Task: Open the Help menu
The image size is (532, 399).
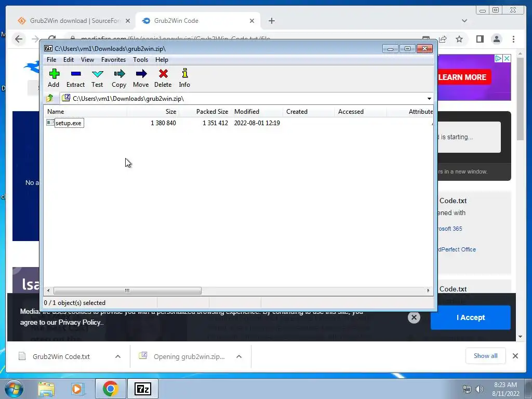Action: pyautogui.click(x=162, y=60)
